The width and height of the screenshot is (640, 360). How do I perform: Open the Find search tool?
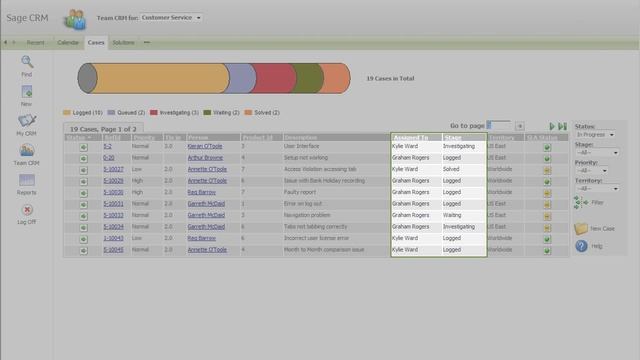tap(27, 62)
